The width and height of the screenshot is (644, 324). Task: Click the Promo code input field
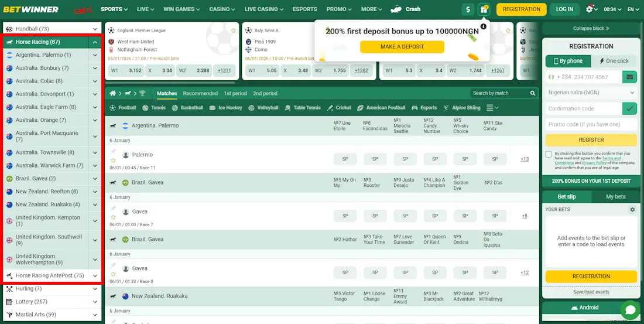(x=591, y=124)
